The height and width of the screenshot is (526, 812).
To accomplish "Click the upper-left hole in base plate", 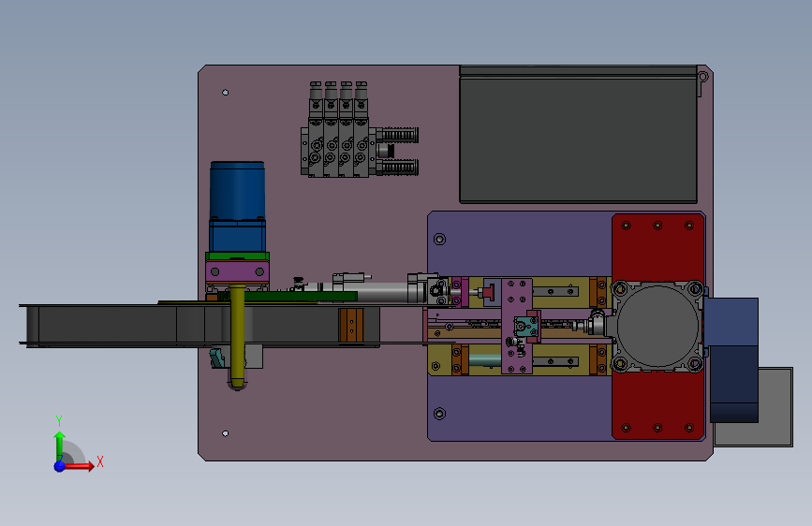I will (226, 93).
